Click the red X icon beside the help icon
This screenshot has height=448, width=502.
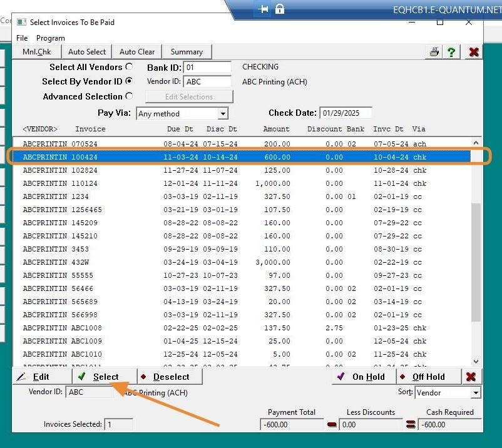click(x=473, y=52)
